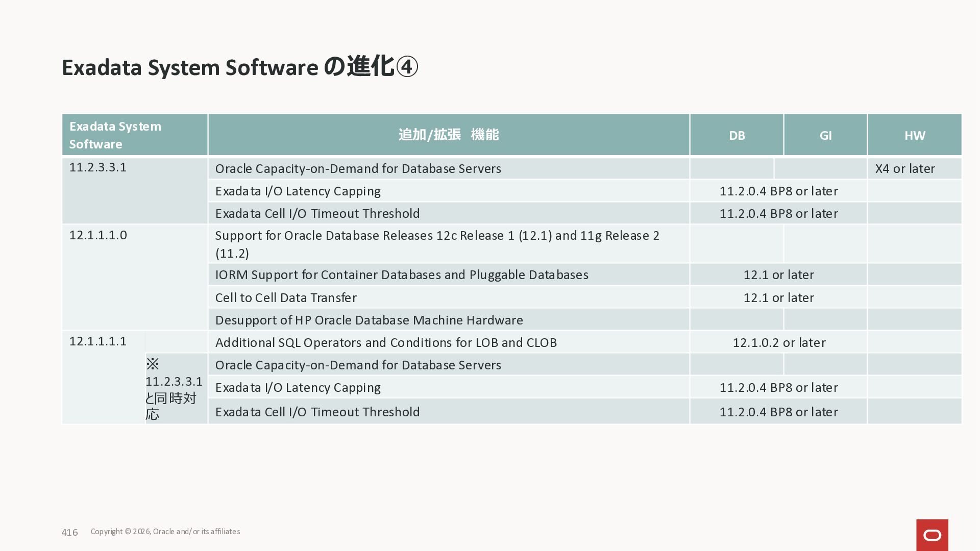Click the Exadata System Software header cell
980x551 pixels.
pyautogui.click(x=134, y=135)
